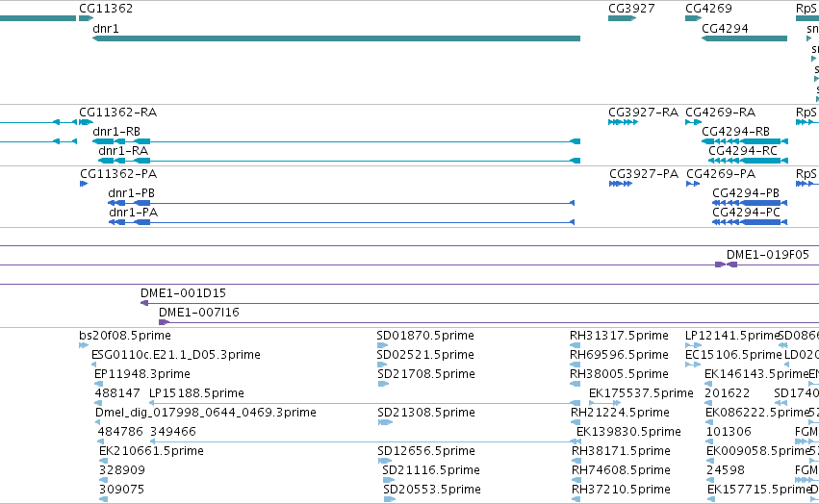Select the DME1-019F05 clone label

[x=768, y=255]
